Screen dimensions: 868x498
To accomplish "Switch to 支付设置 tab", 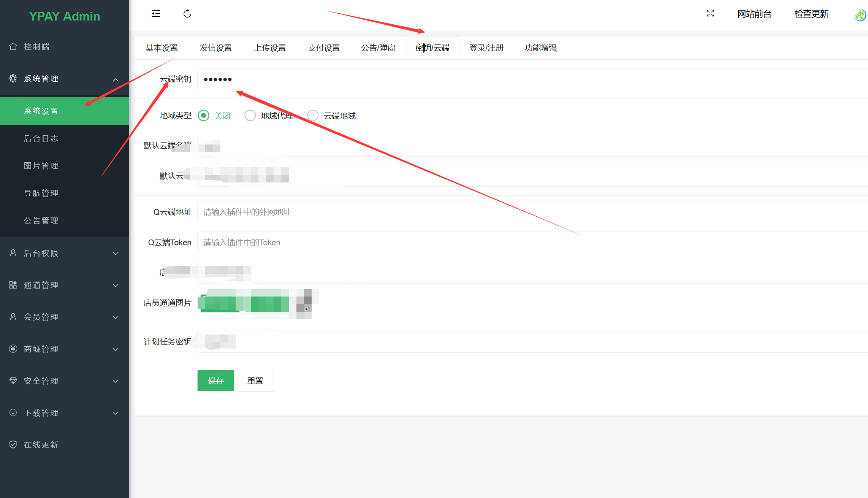I will coord(324,48).
